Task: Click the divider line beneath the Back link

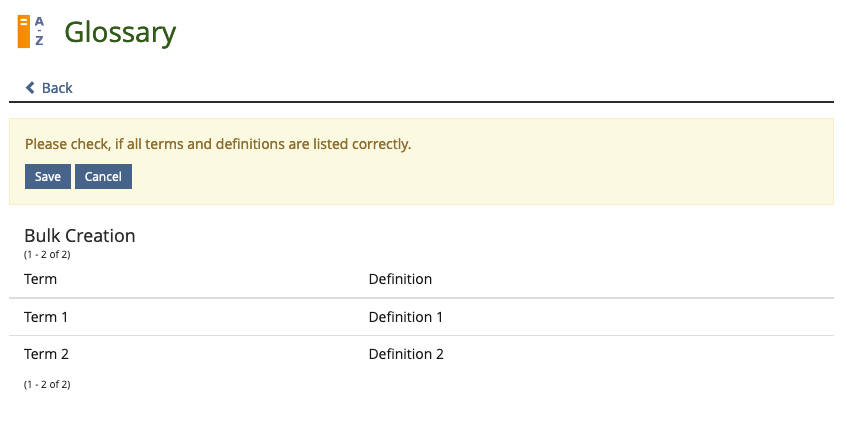Action: click(x=421, y=102)
